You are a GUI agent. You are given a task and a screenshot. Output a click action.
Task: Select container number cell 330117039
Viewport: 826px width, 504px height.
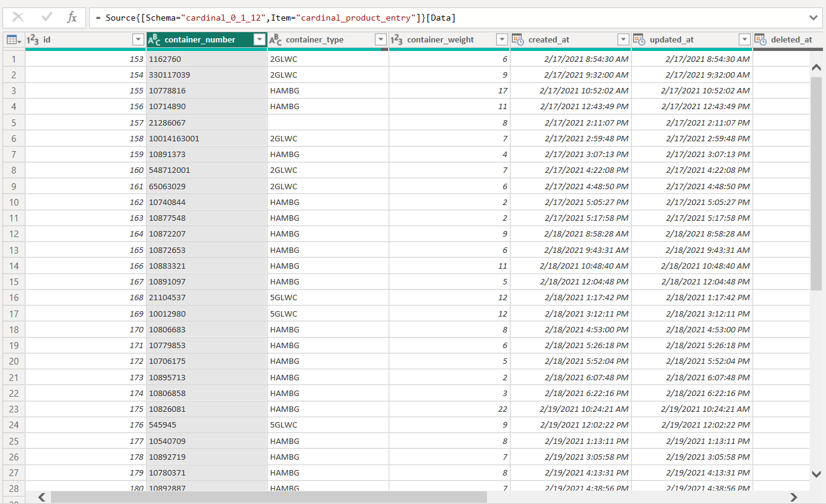(x=207, y=75)
